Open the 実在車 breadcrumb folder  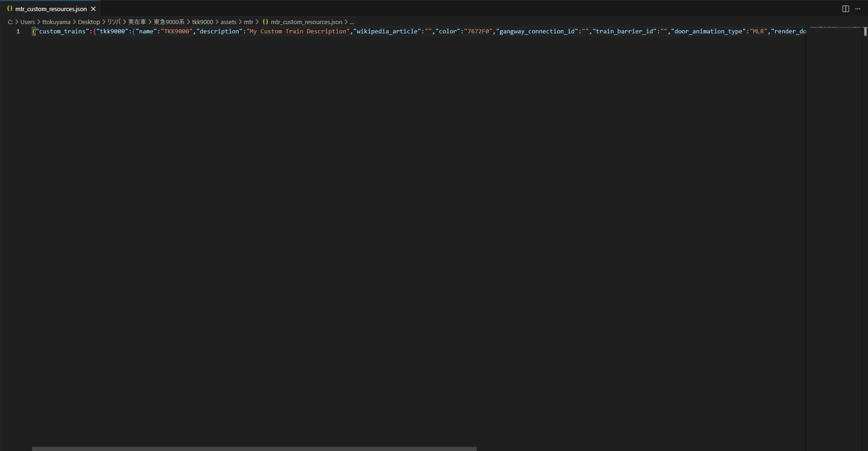137,22
